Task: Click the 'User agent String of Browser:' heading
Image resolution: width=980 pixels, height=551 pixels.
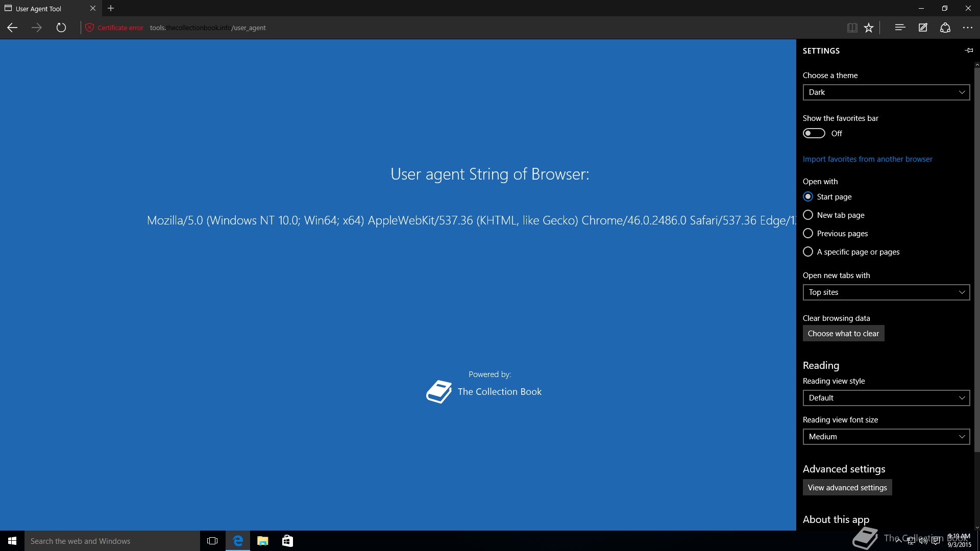Action: click(490, 174)
